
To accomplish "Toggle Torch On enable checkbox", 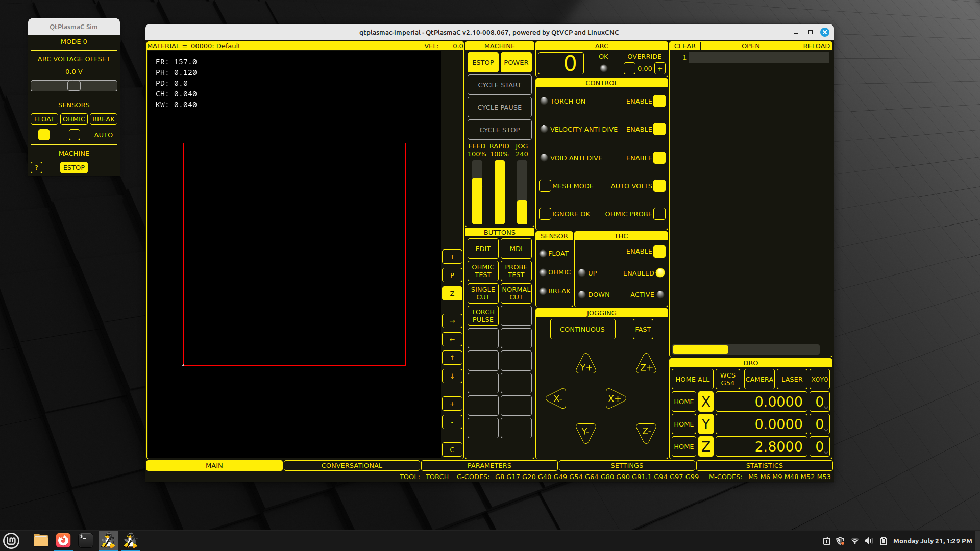I will click(659, 101).
